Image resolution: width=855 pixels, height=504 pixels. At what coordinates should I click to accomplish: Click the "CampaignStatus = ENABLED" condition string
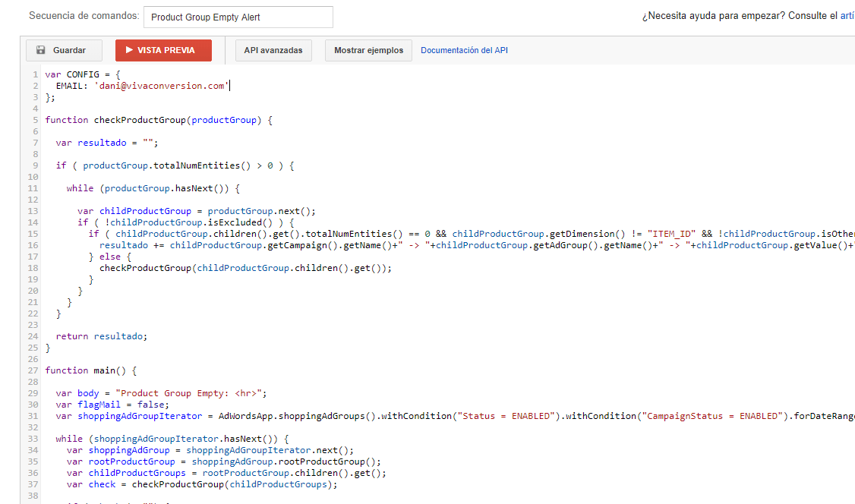click(712, 416)
